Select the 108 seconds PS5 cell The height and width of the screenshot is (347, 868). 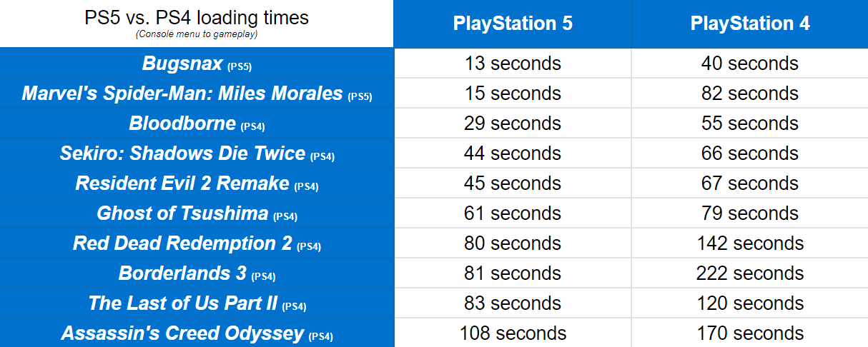click(x=513, y=333)
